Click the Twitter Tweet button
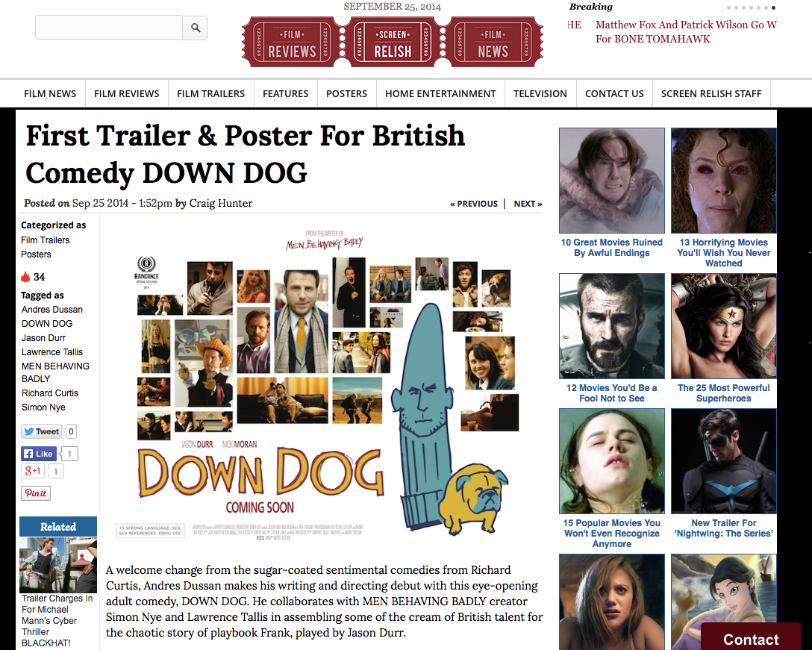 42,431
